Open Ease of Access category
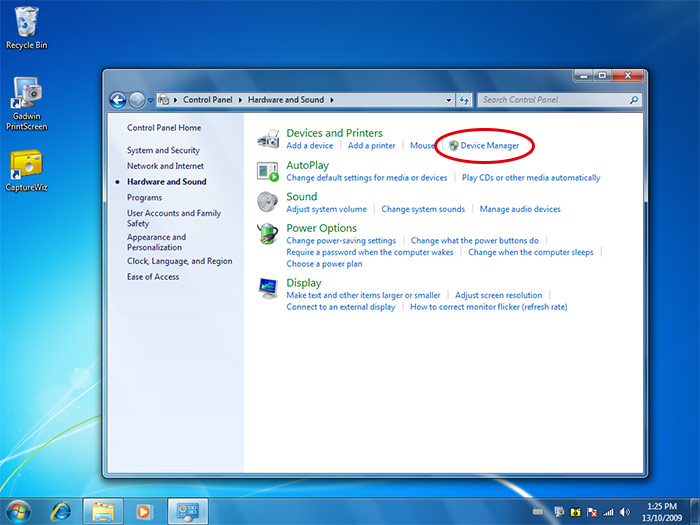Screen dimensions: 700x525 [x=153, y=277]
